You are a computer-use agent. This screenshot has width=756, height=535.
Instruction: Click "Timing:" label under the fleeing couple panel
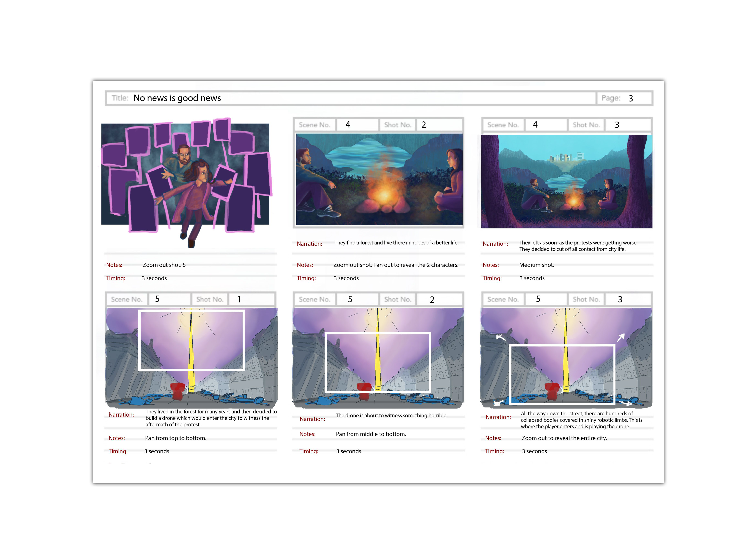[116, 278]
